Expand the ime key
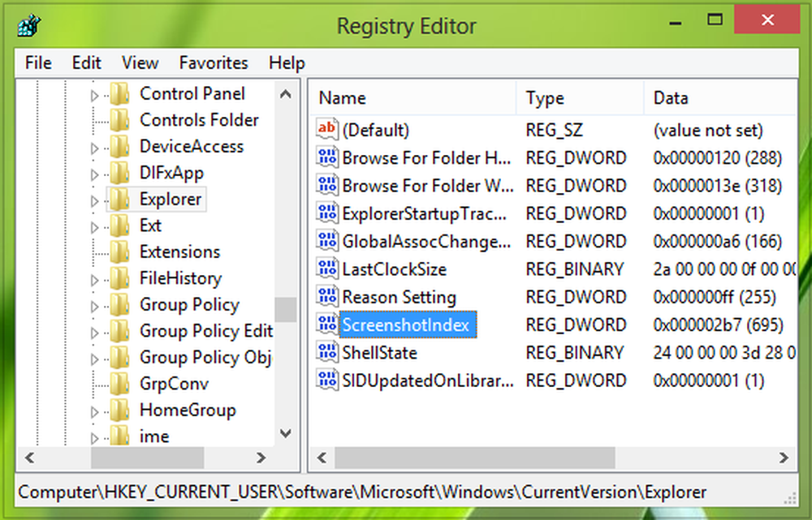This screenshot has width=812, height=520. 94,439
